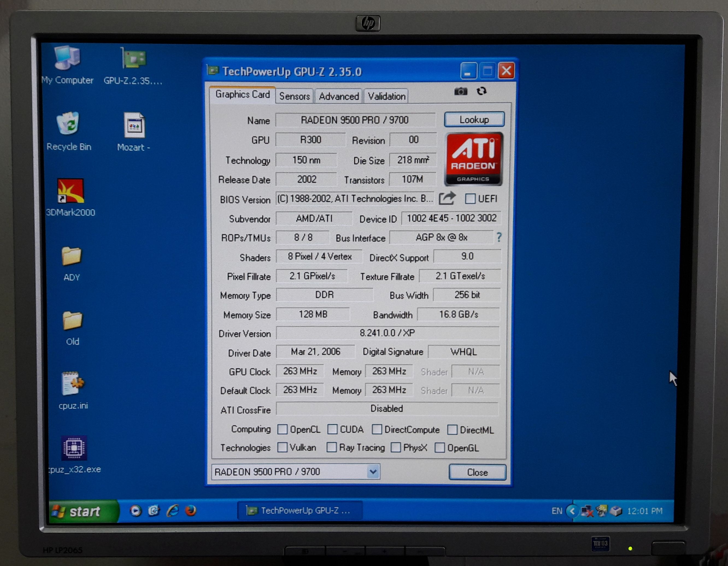The width and height of the screenshot is (728, 566).
Task: Take a screenshot with the camera icon
Action: tap(461, 91)
